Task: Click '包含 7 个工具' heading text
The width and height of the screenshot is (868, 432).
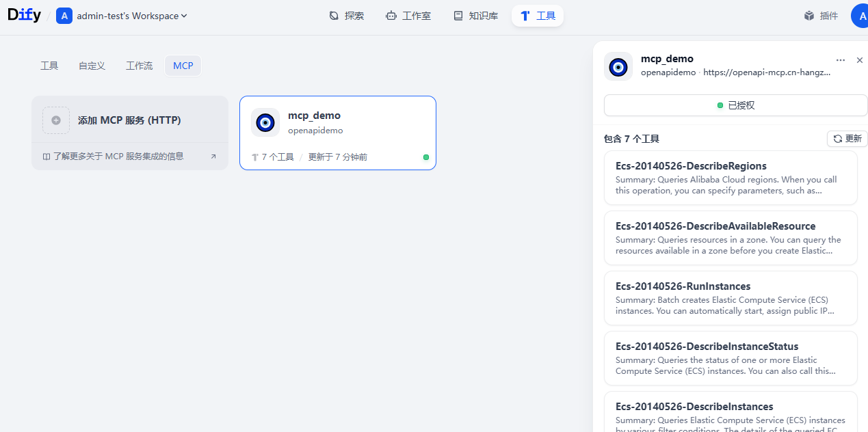Action: pos(631,139)
